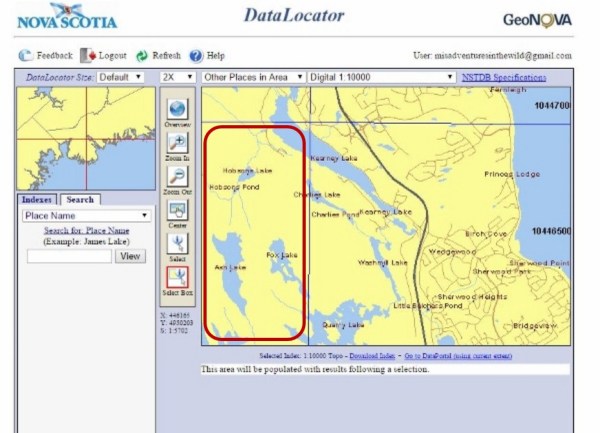Switch to the Search tab
600x433 pixels.
pos(80,200)
